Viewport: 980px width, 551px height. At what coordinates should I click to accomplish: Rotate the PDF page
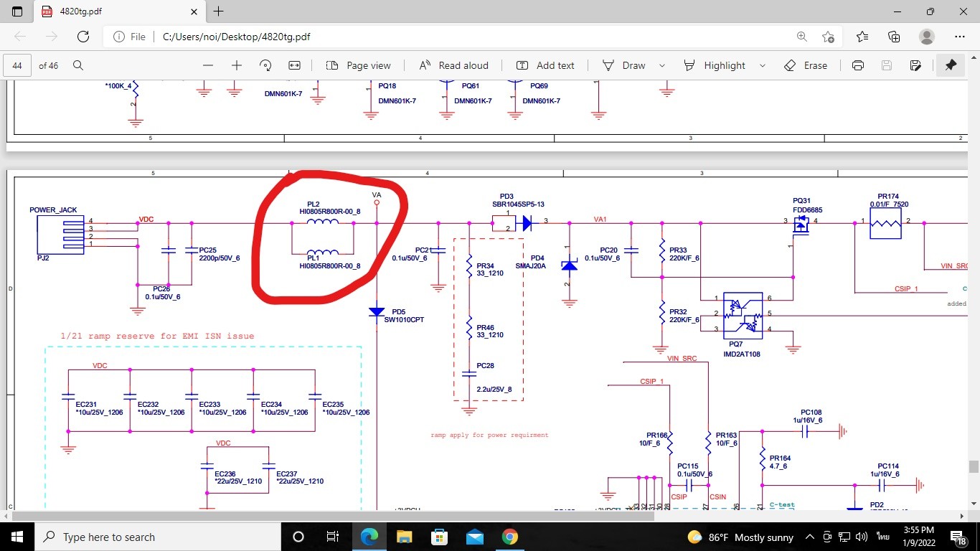coord(265,65)
